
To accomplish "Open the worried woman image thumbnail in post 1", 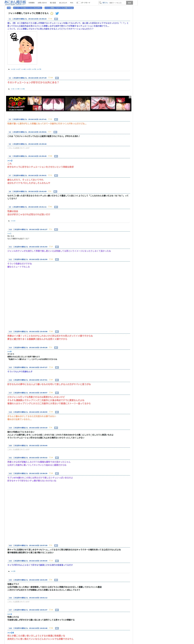I will click(x=22, y=48).
